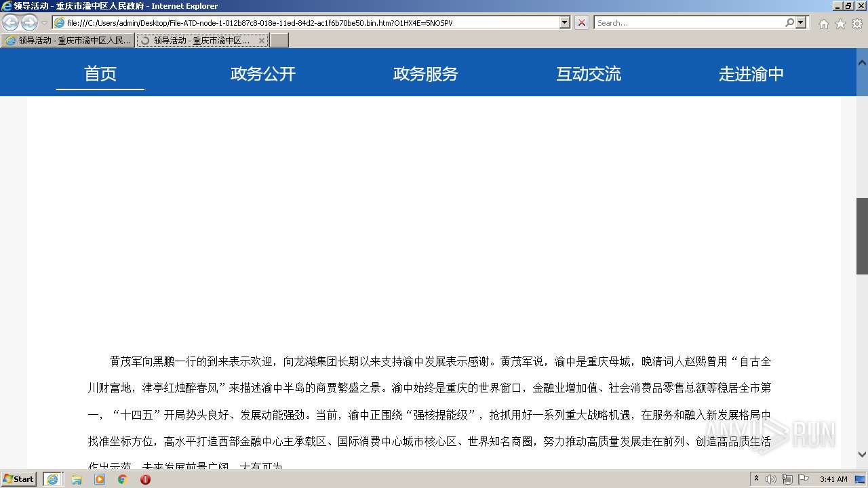Close the second browser tab
Image resolution: width=868 pixels, height=488 pixels.
(x=262, y=41)
